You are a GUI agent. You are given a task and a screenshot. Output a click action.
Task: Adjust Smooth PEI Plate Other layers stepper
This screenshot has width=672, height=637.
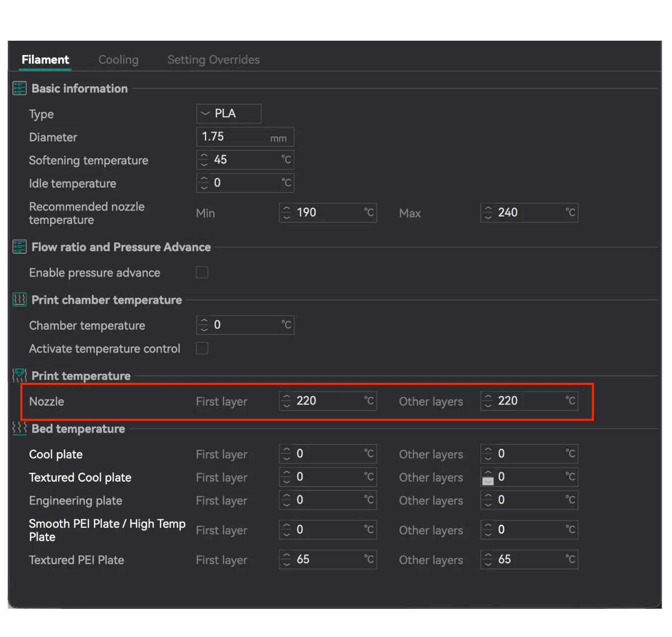[x=488, y=530]
